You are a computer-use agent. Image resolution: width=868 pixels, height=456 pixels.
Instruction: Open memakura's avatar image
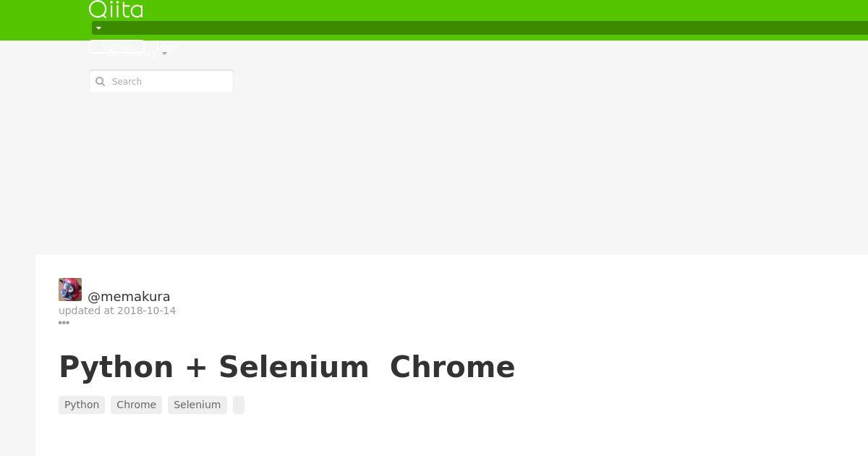pyautogui.click(x=70, y=290)
